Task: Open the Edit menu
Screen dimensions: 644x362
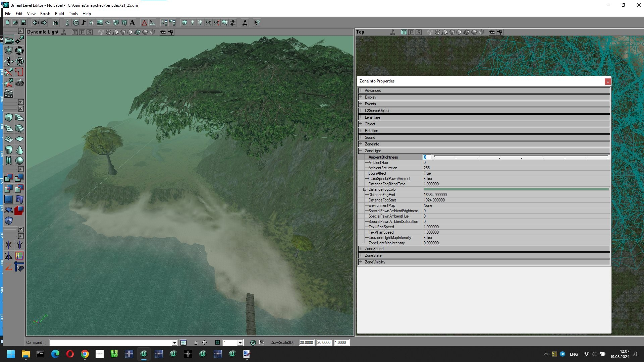Action: [19, 14]
